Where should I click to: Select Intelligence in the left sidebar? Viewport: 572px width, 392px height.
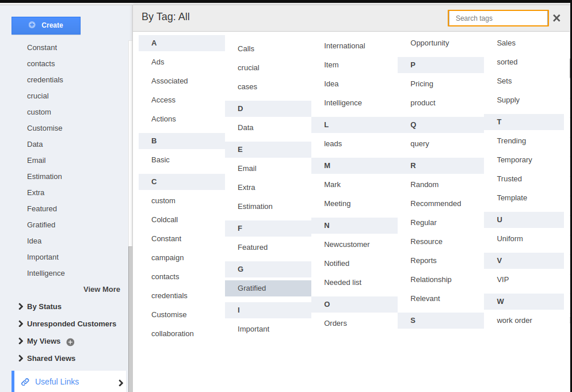coord(45,273)
